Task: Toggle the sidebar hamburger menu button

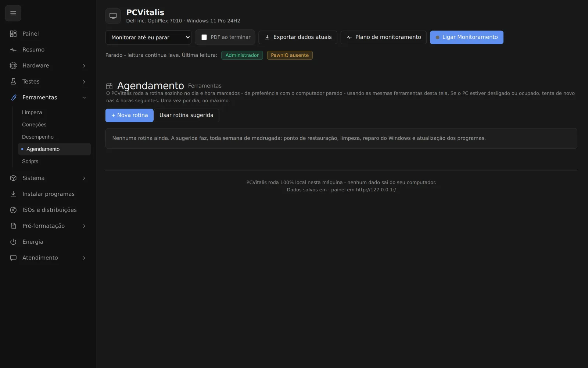Action: (13, 13)
